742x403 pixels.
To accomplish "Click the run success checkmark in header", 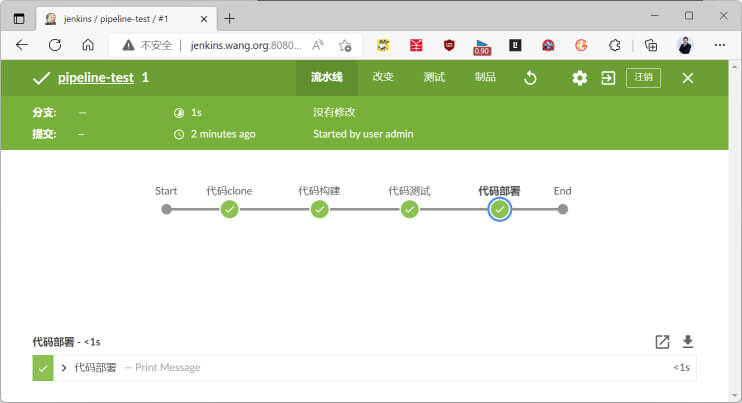I will coord(41,78).
